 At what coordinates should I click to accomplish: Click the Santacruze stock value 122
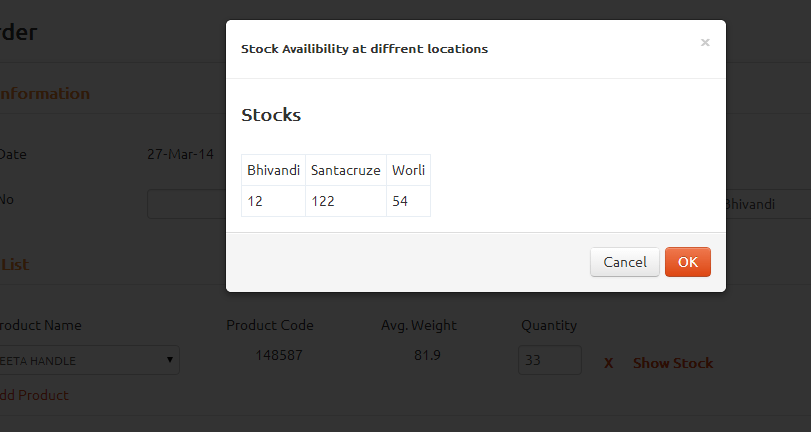(x=323, y=201)
